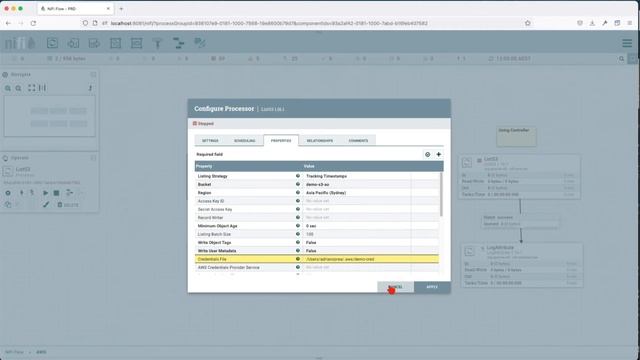Click help icon beside Credentials File property
Image resolution: width=640 pixels, height=360 pixels.
pyautogui.click(x=298, y=259)
